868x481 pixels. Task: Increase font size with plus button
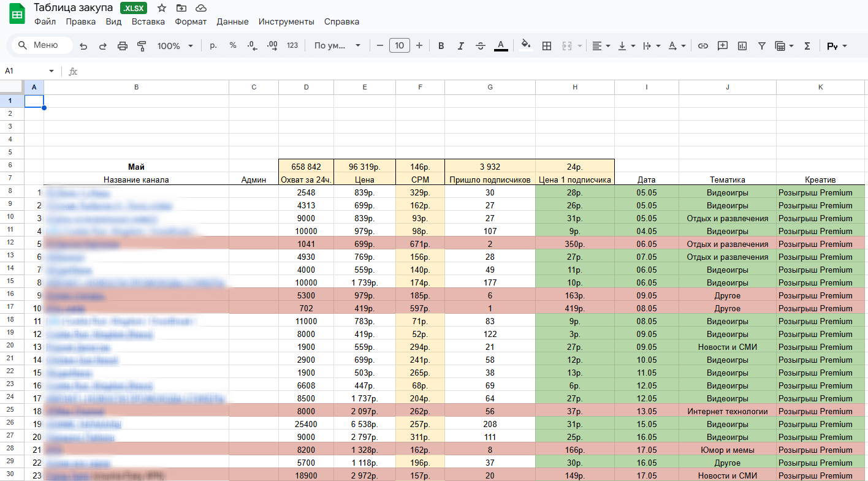(x=419, y=46)
